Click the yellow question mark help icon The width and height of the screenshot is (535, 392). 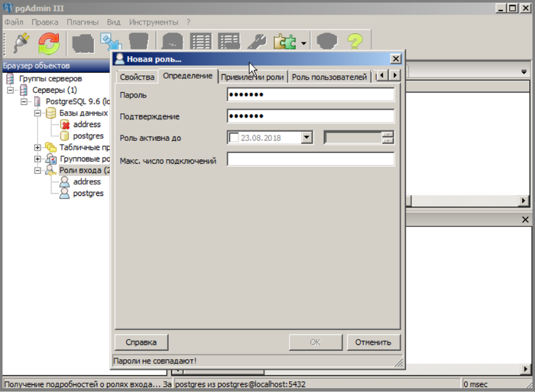(355, 42)
